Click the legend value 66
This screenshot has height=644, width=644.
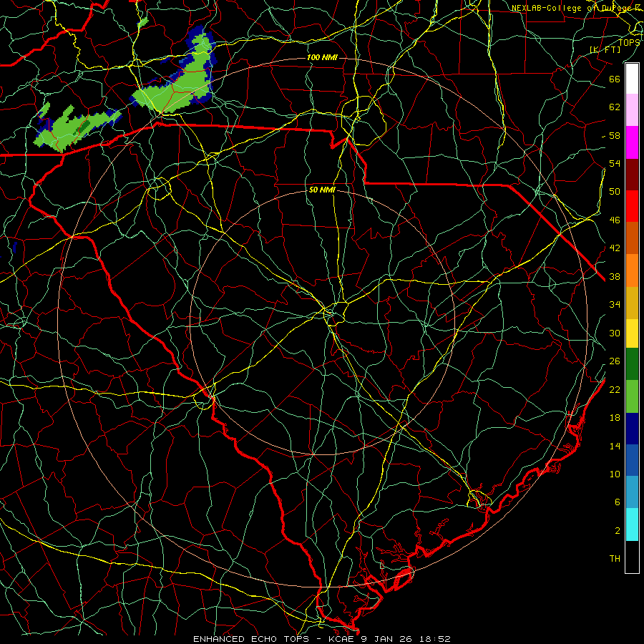click(x=615, y=79)
